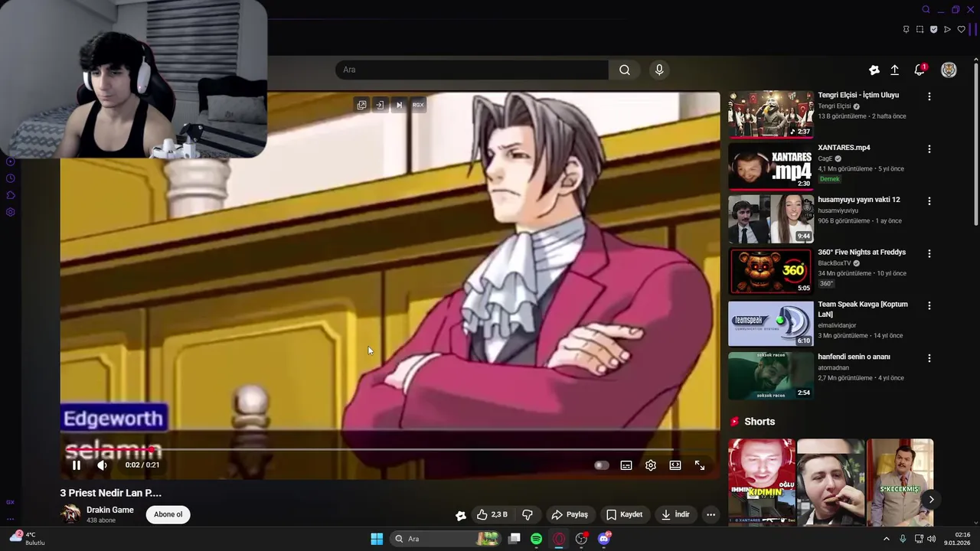
Task: Click the Drakin Game channel avatar
Action: coord(70,514)
